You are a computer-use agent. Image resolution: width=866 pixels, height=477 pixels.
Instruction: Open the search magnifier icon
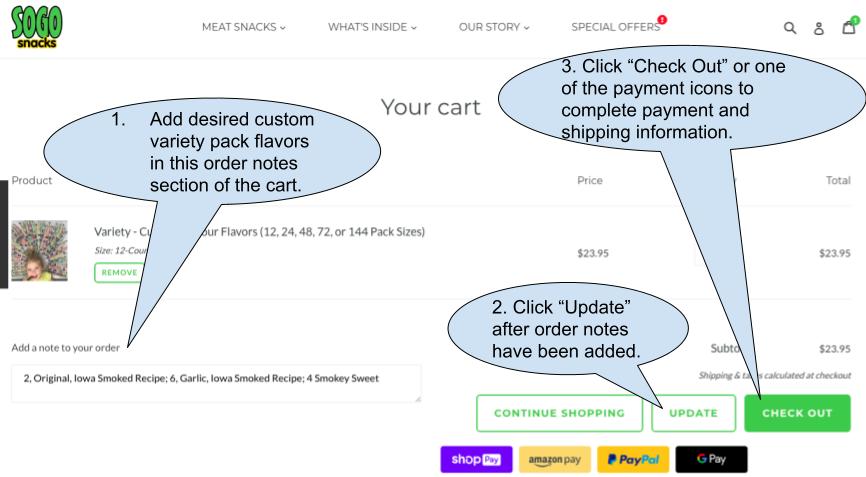pyautogui.click(x=790, y=28)
